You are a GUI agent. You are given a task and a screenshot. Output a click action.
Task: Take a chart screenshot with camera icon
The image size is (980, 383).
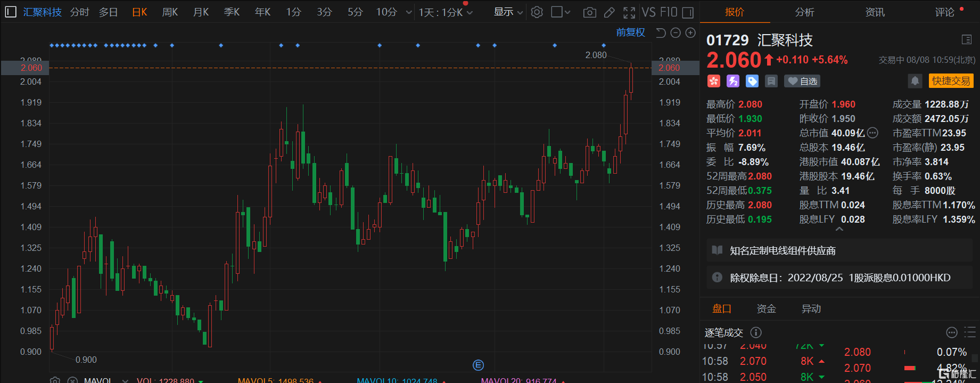589,12
